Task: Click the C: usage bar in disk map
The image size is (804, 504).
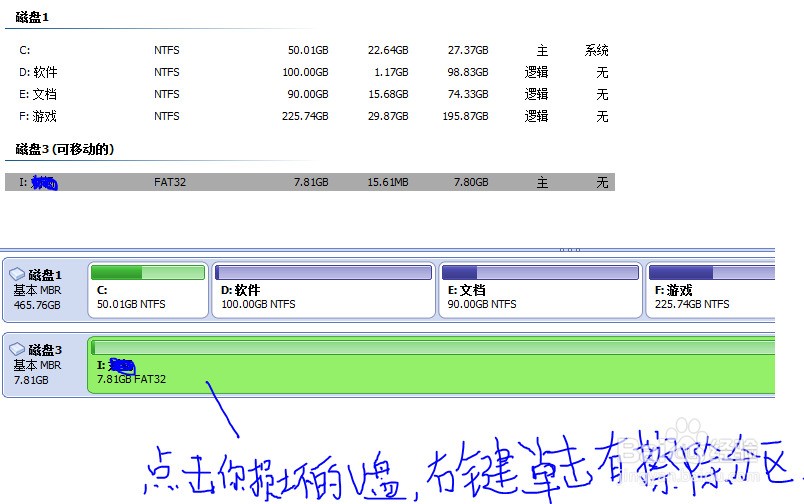Action: pos(148,272)
